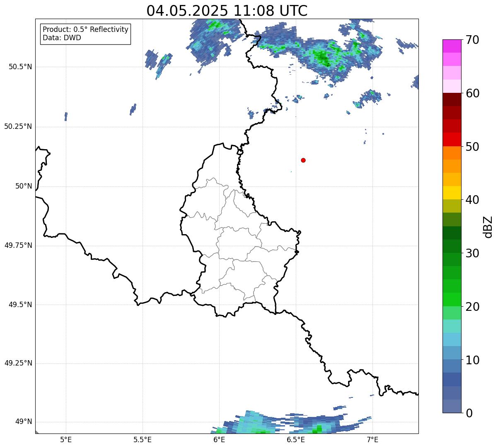Click the 49.75°N latitude label
Viewport: 498px width, 448px height.
18,245
